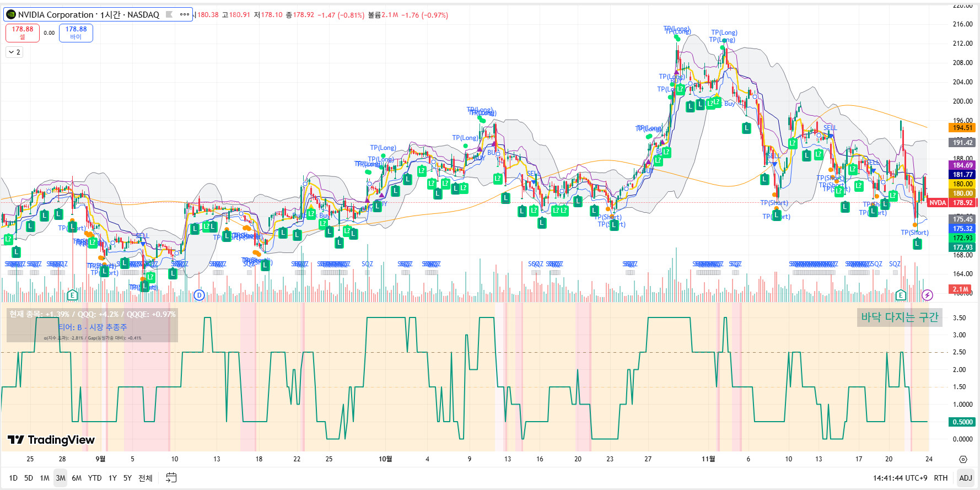The width and height of the screenshot is (980, 490).
Task: Click the red NVDA 178.92 axis price label
Action: [951, 203]
